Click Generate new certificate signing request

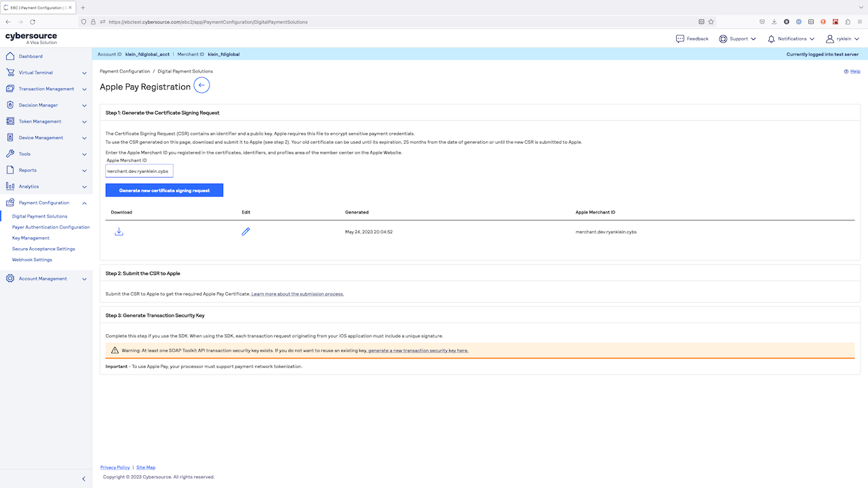point(164,190)
